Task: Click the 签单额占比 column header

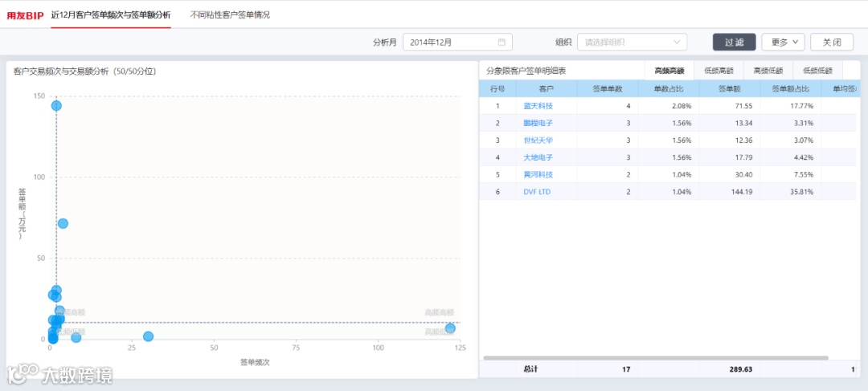Action: click(x=790, y=88)
